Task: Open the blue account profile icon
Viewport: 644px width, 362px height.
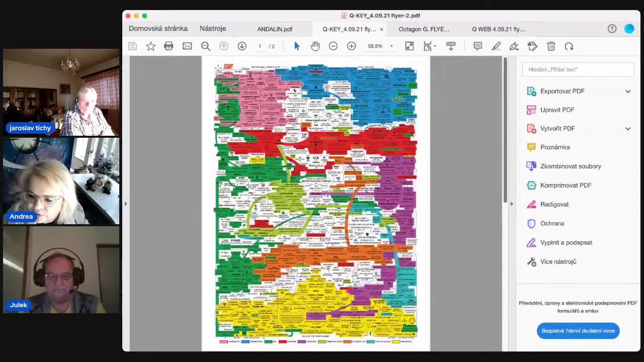Action: click(x=629, y=29)
